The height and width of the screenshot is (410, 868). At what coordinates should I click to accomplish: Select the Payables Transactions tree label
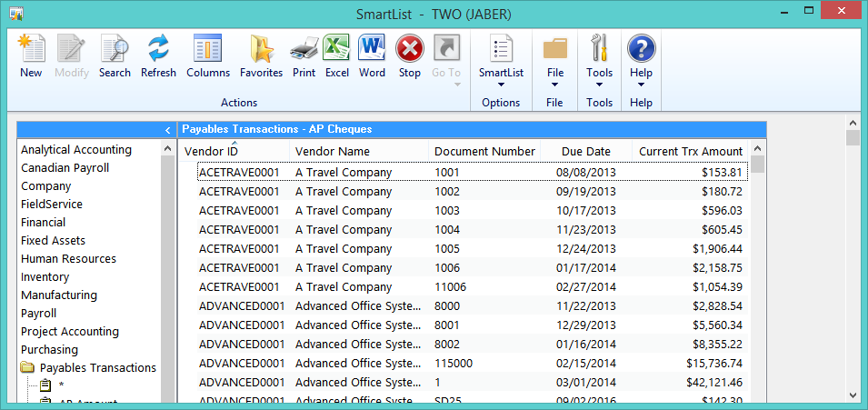click(x=98, y=368)
